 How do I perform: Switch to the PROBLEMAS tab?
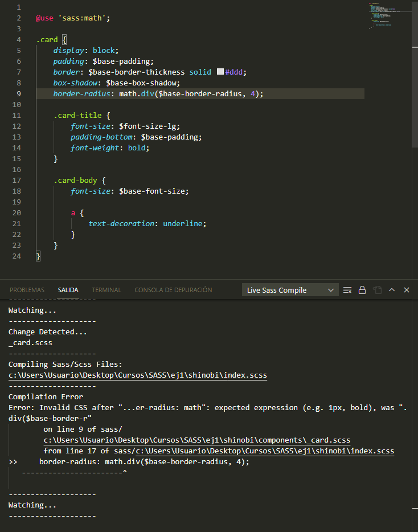coord(27,290)
